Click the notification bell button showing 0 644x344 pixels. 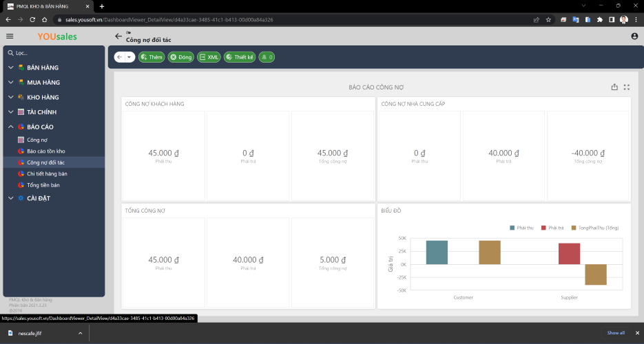[x=267, y=57]
